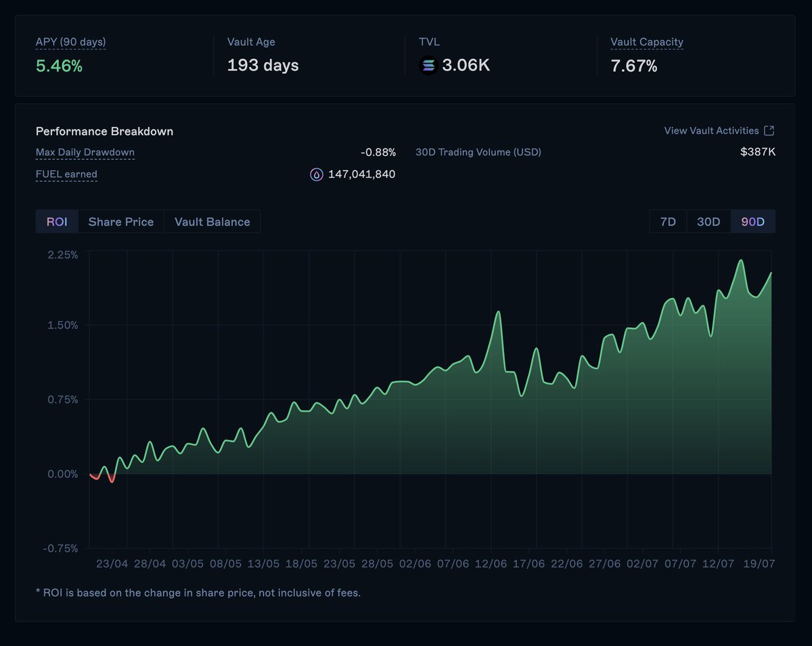Click the -0.75% y-axis label

(x=61, y=548)
